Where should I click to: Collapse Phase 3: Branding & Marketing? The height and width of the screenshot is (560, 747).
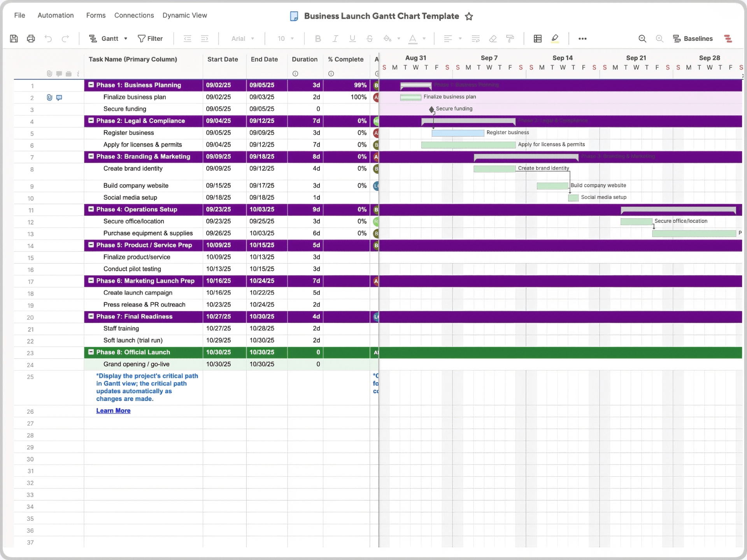coord(91,157)
